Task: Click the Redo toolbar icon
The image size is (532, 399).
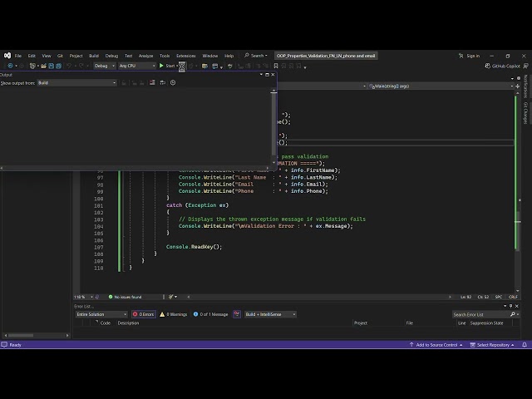Action: click(81, 66)
